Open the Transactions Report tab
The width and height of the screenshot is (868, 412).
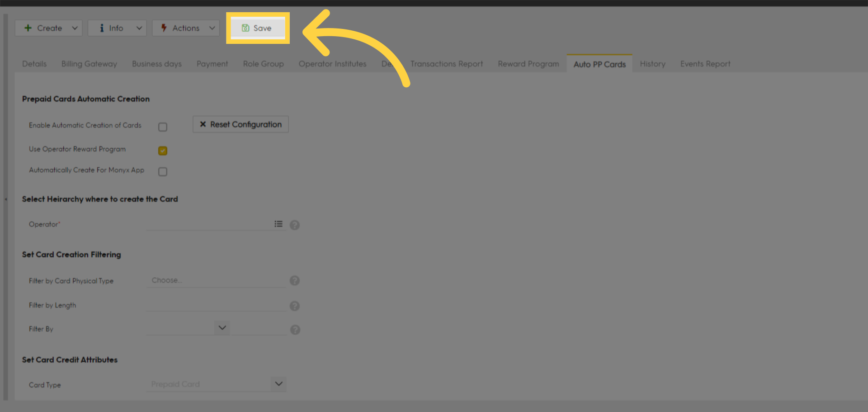[447, 64]
